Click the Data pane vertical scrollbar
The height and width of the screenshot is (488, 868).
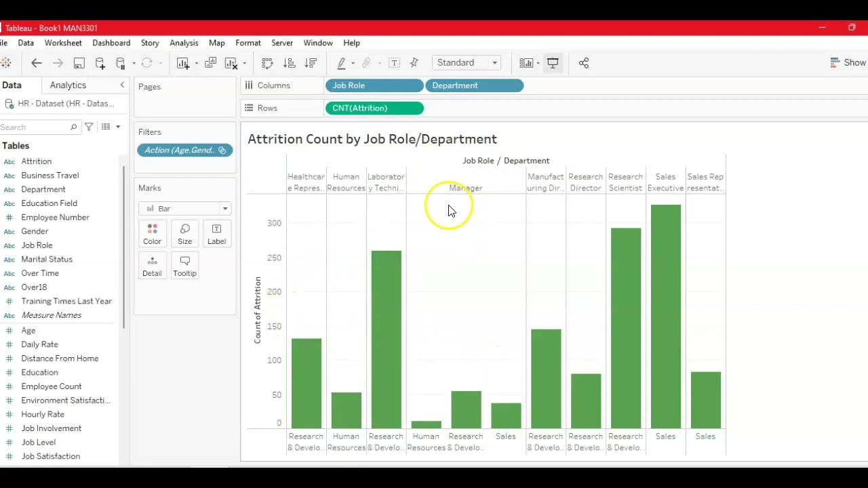[x=124, y=247]
